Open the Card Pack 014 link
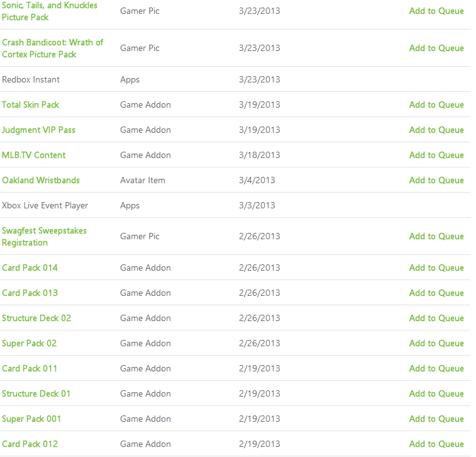 30,268
